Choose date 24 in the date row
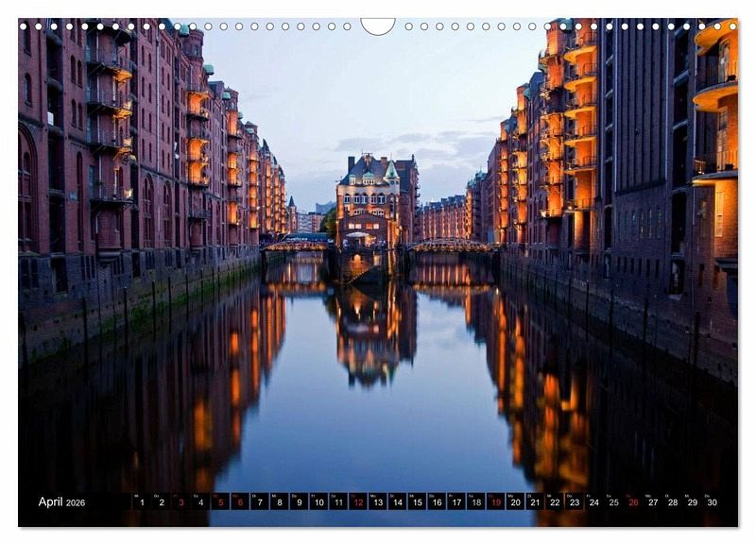 pos(593,502)
